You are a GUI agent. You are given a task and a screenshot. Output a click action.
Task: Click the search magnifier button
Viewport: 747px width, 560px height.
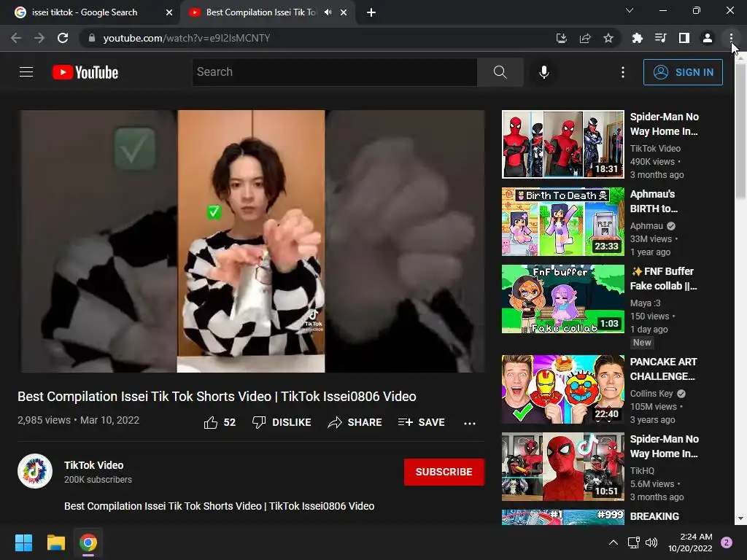click(500, 72)
